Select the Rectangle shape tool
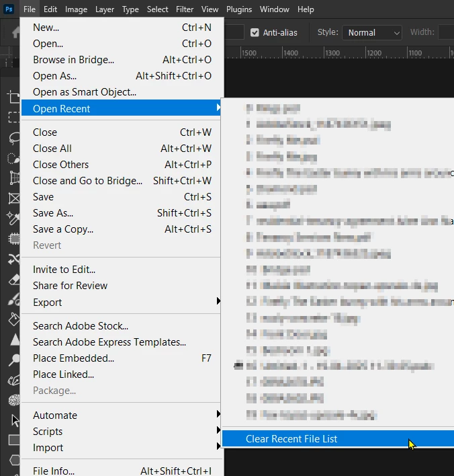 click(14, 440)
